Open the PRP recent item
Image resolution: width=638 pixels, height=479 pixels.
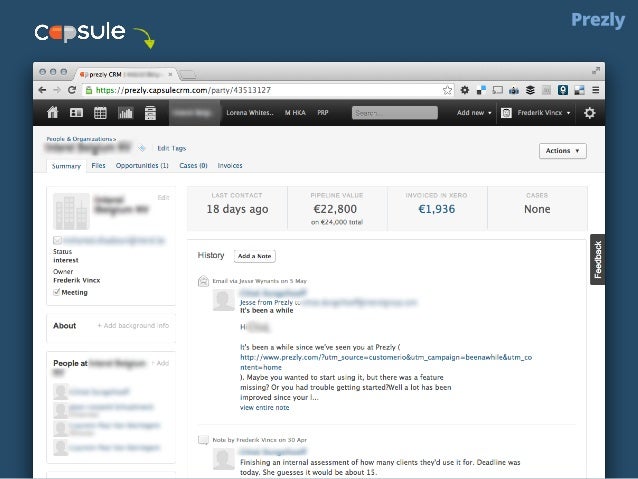323,113
